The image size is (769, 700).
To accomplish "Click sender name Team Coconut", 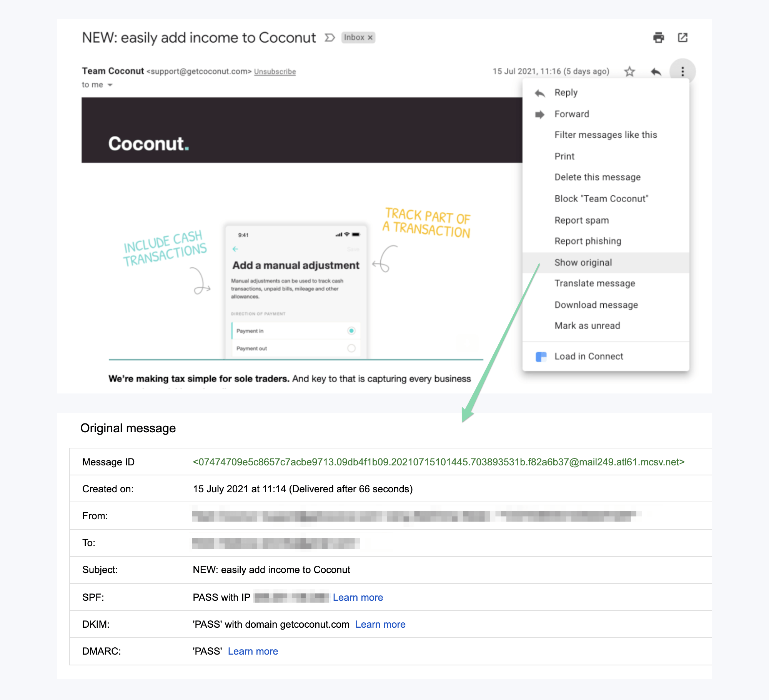I will pyautogui.click(x=113, y=71).
